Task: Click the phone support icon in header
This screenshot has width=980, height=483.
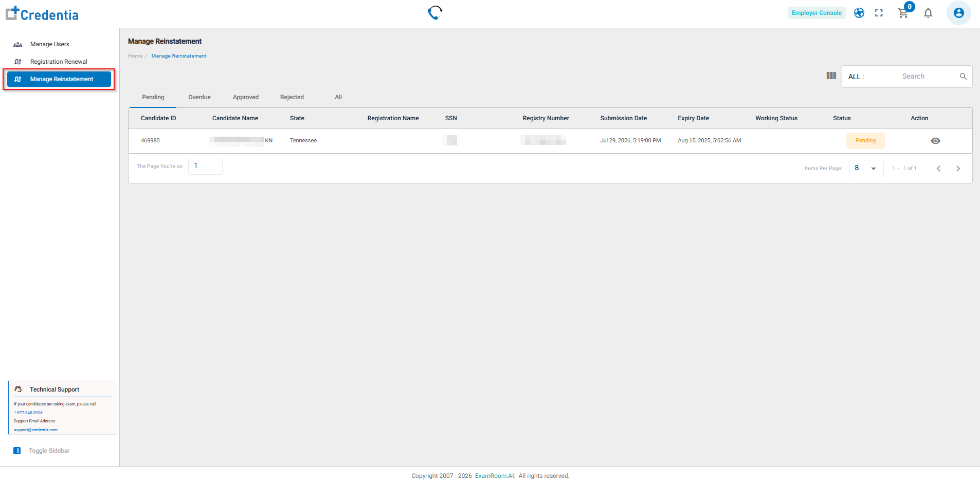Action: point(435,12)
